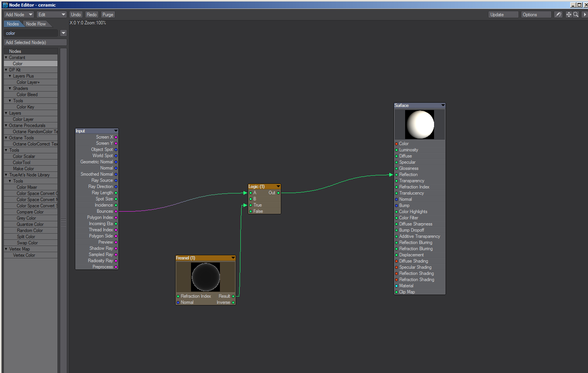Click the tidy nodes brush icon

[x=558, y=15]
